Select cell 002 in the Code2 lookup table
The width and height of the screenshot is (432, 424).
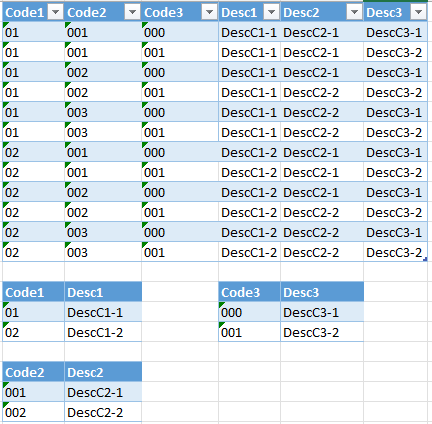(x=33, y=412)
